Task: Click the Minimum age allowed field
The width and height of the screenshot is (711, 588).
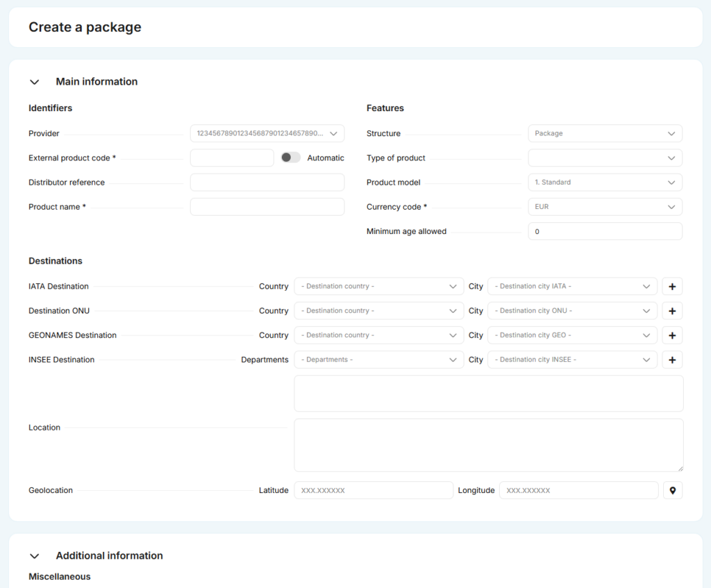Action: tap(605, 231)
